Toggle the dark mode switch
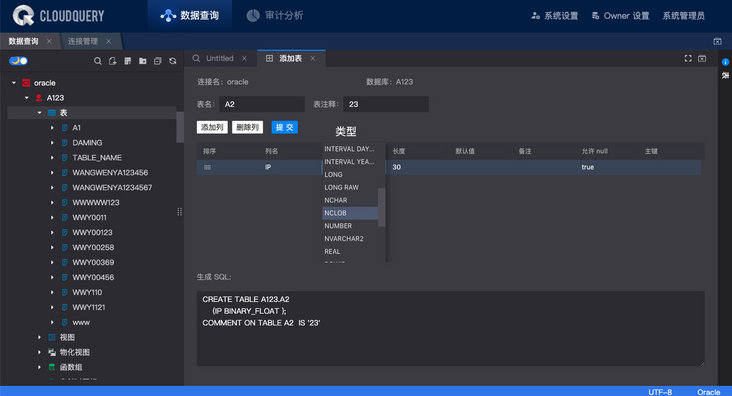Screen dimensions: 732x396 tap(18, 61)
